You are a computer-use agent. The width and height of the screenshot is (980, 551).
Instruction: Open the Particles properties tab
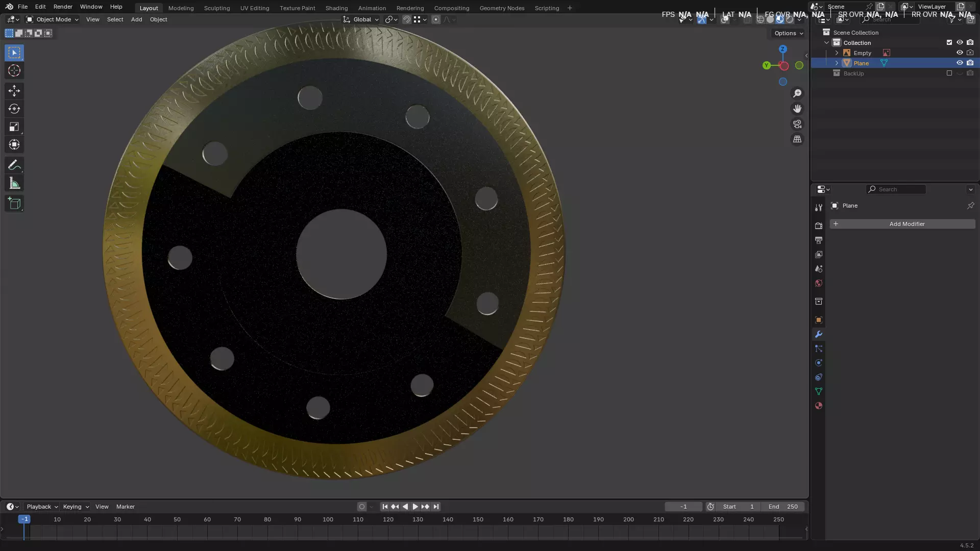click(819, 348)
